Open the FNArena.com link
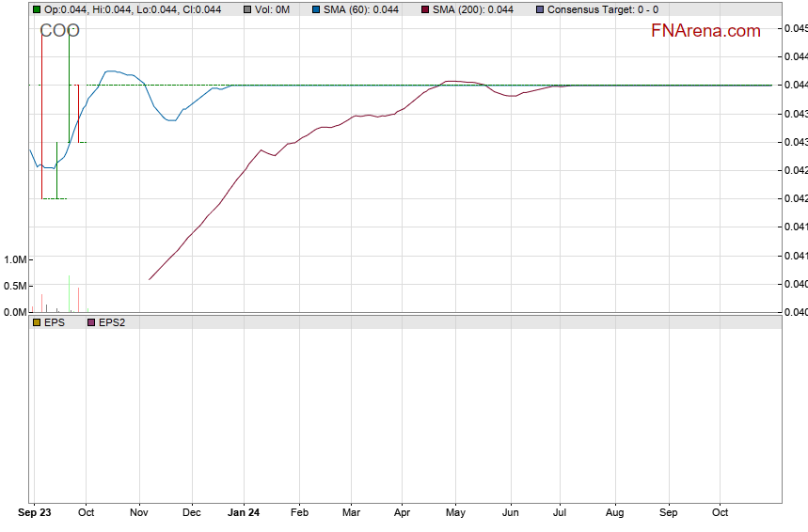Viewport: 808px width, 532px height. pyautogui.click(x=705, y=31)
